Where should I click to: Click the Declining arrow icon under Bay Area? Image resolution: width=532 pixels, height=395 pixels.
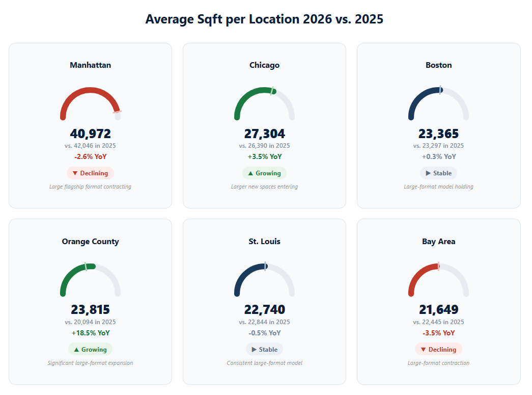coord(422,349)
